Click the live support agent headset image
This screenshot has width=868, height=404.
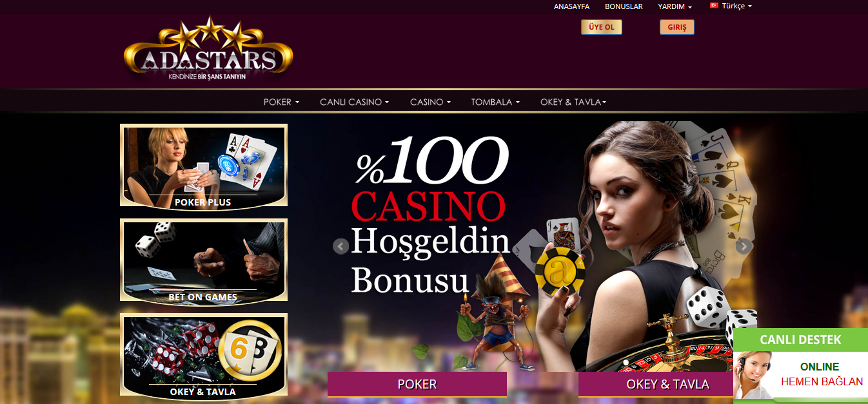[x=752, y=375]
